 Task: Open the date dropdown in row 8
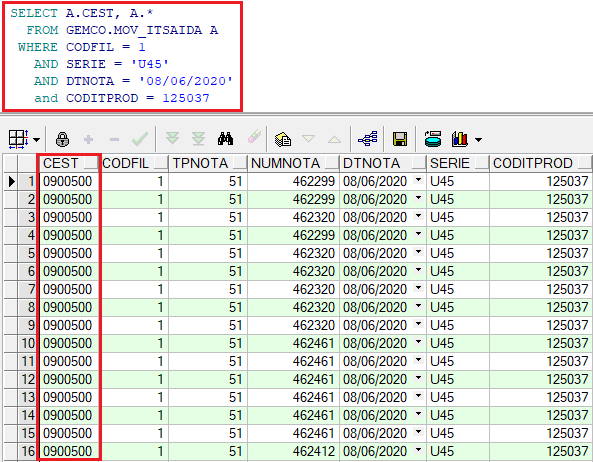(x=418, y=306)
